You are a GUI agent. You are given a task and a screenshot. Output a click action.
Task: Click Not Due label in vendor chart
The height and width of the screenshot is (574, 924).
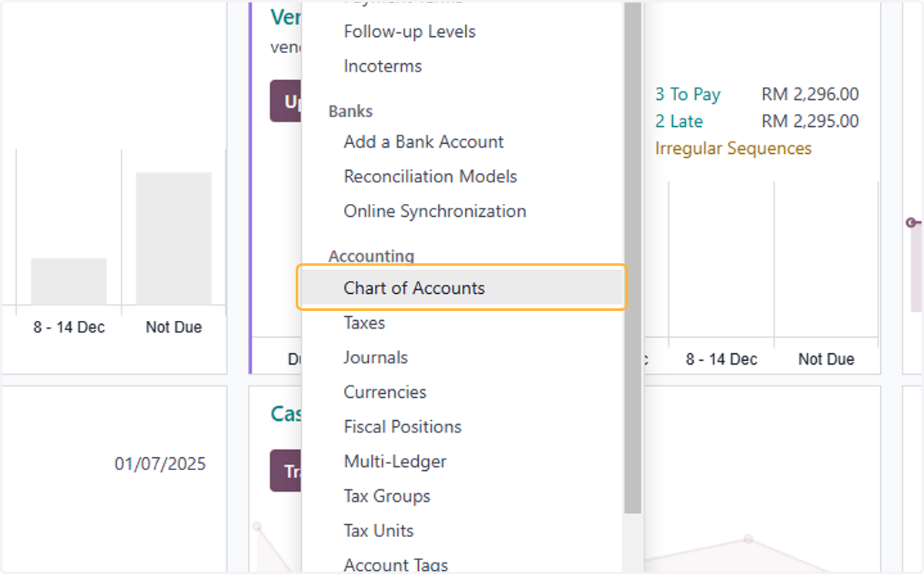click(x=826, y=359)
